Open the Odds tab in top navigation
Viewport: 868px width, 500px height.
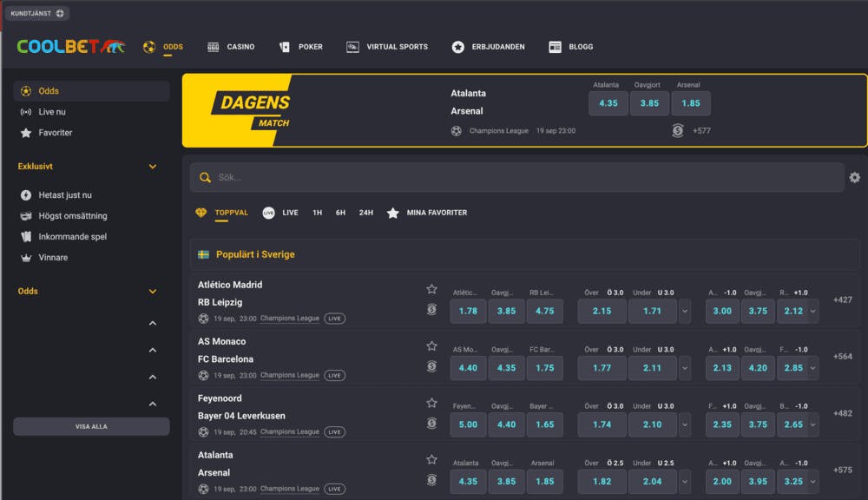tap(173, 47)
